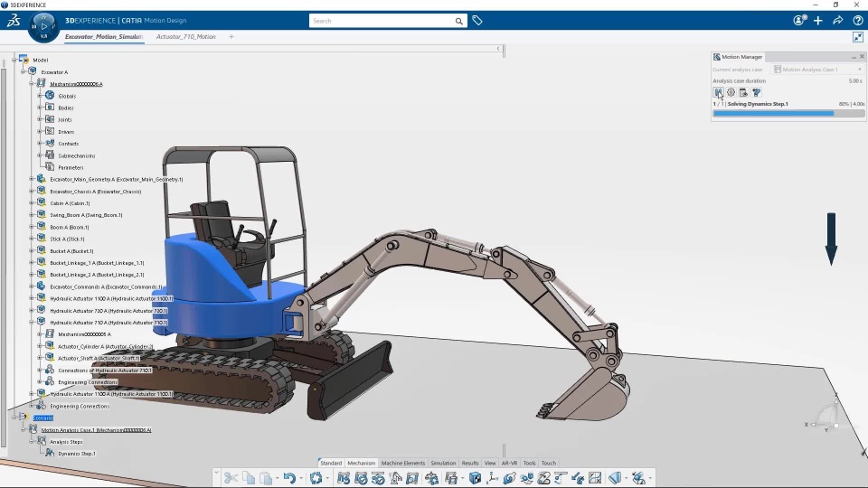Click the Cut scissors icon in toolbar
The image size is (868, 488).
231,477
